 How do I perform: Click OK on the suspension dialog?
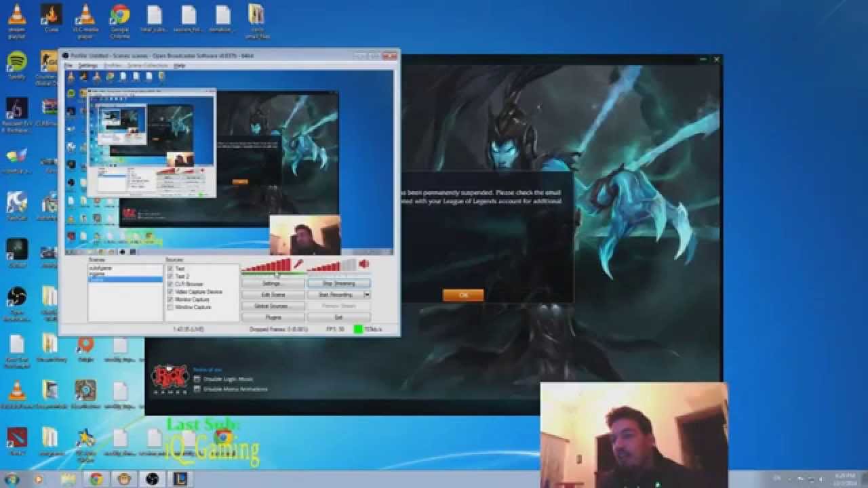point(463,296)
